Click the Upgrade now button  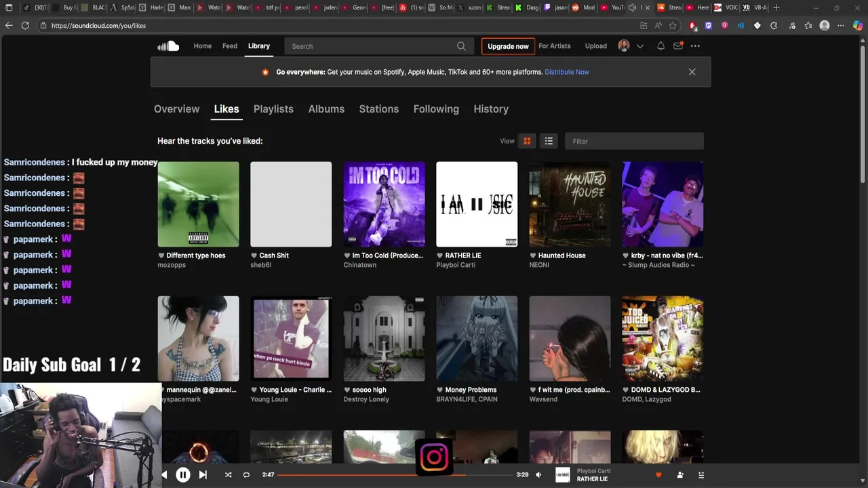pos(508,46)
